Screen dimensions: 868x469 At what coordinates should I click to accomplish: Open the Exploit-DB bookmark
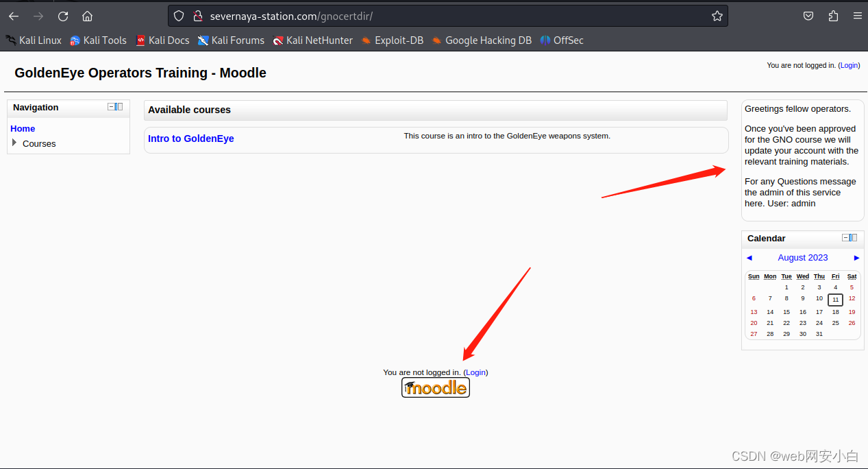(x=392, y=40)
